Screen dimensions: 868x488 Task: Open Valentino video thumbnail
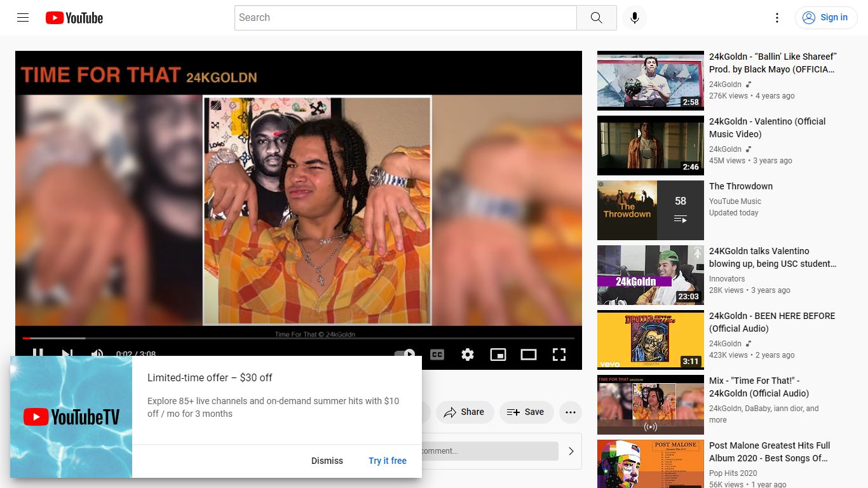tap(651, 146)
